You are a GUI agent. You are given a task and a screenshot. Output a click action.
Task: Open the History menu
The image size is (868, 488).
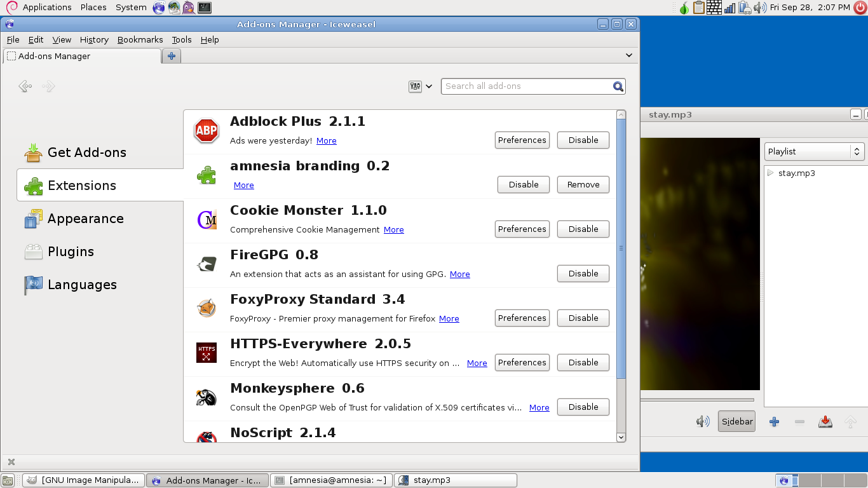click(94, 39)
